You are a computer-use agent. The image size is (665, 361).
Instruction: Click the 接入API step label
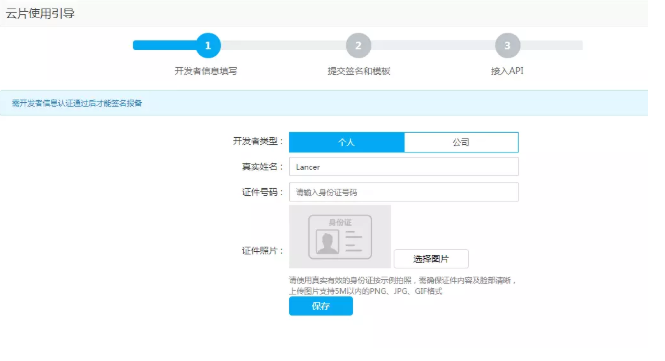(507, 71)
